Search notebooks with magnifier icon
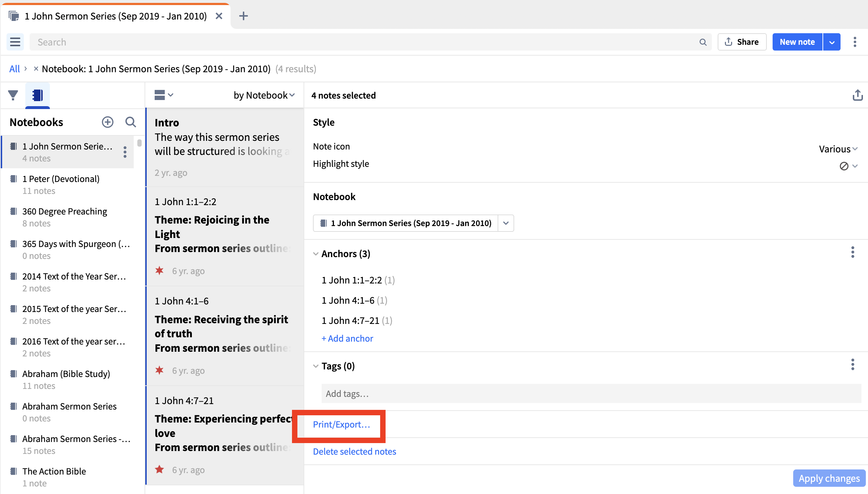 click(130, 122)
